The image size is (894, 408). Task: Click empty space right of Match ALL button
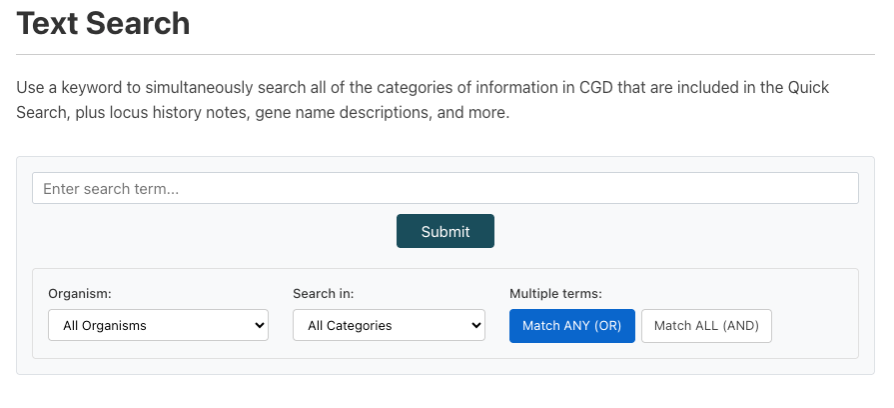[x=812, y=326]
